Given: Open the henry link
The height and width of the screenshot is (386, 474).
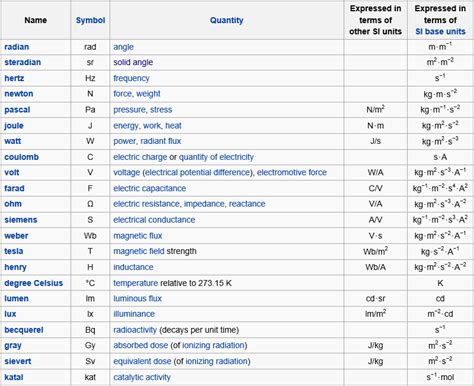Looking at the screenshot, I should coord(15,267).
